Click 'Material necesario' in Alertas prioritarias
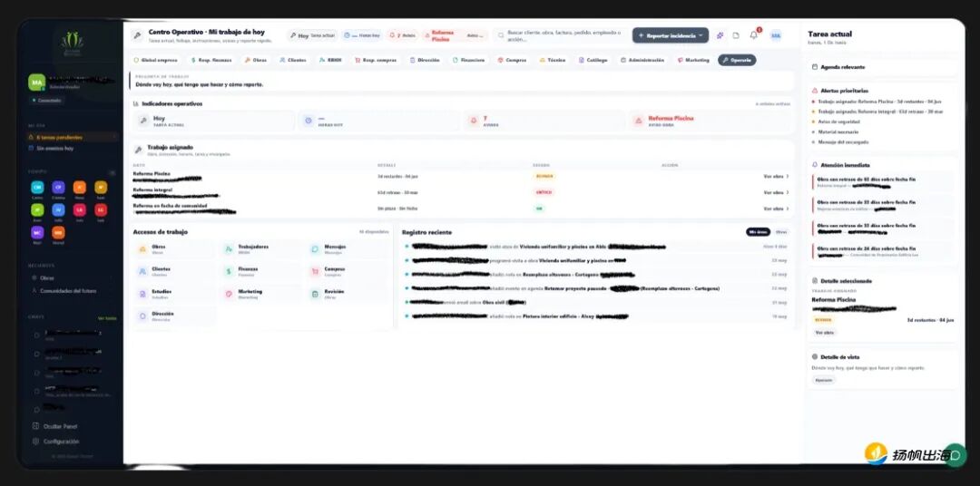This screenshot has height=486, width=980. tap(838, 131)
